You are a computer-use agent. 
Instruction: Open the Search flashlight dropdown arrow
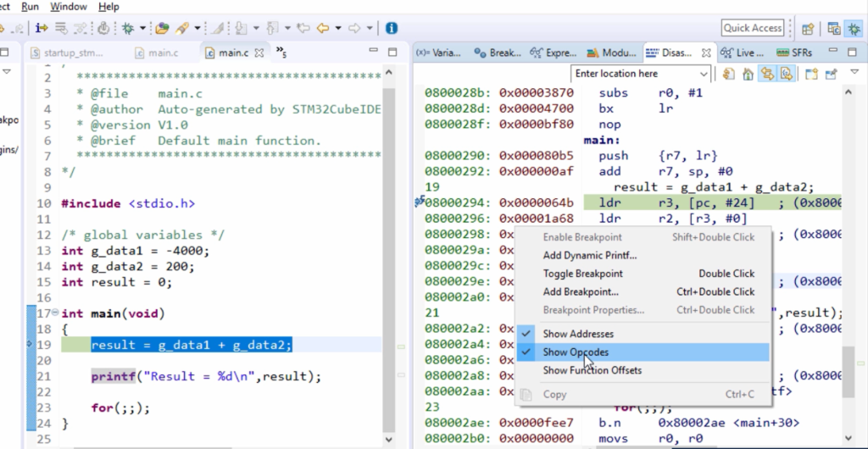pyautogui.click(x=197, y=28)
